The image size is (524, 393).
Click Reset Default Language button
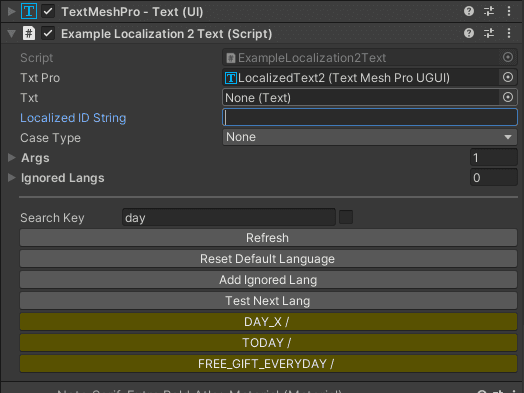point(268,259)
